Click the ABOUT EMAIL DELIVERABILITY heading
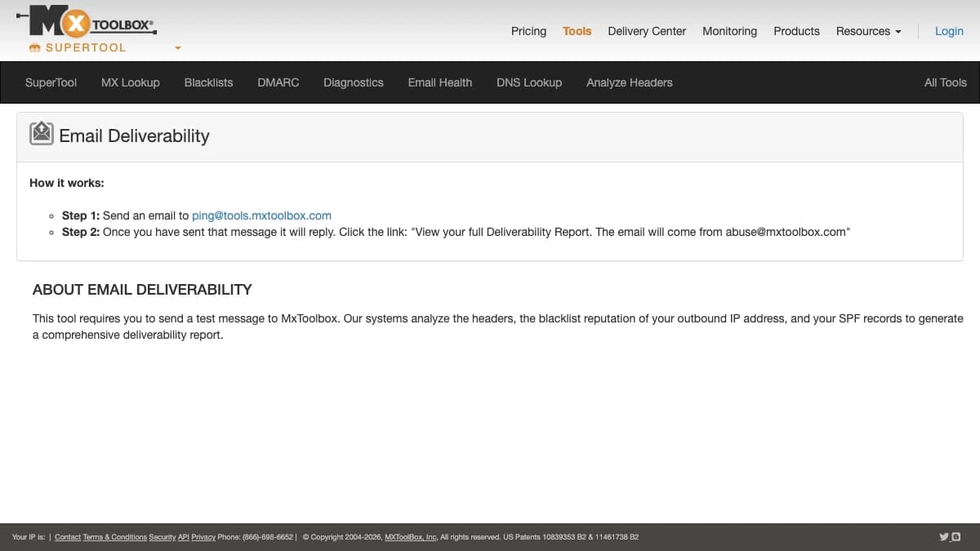This screenshot has height=551, width=980. (x=142, y=290)
